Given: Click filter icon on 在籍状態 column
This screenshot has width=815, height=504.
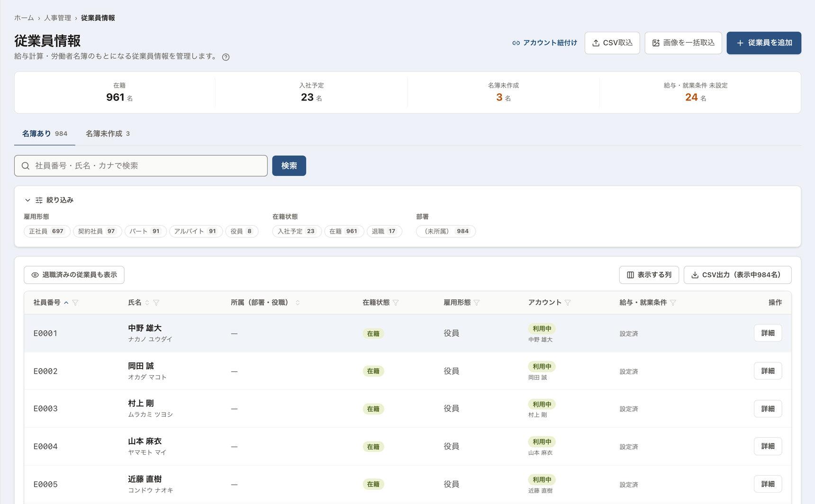Looking at the screenshot, I should (x=396, y=303).
